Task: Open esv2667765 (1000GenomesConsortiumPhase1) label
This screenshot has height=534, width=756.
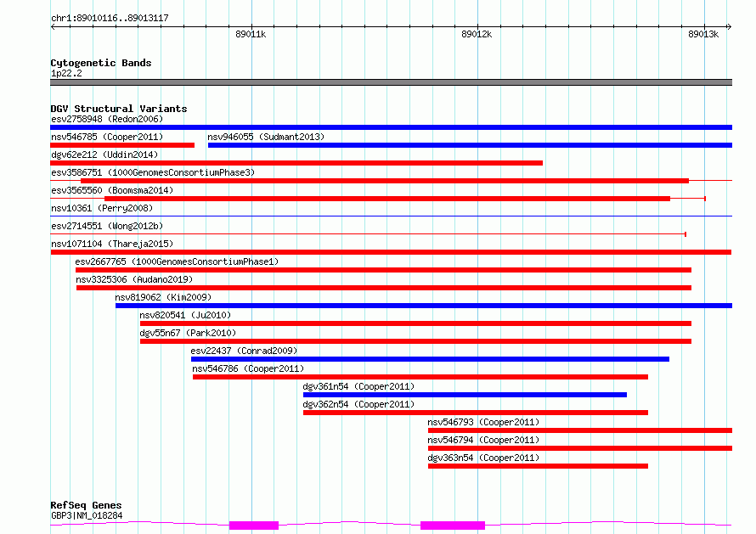Action: point(177,261)
